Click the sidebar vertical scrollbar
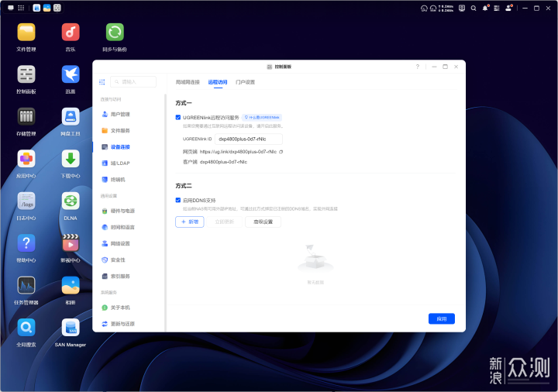The image size is (558, 392). tap(165, 213)
